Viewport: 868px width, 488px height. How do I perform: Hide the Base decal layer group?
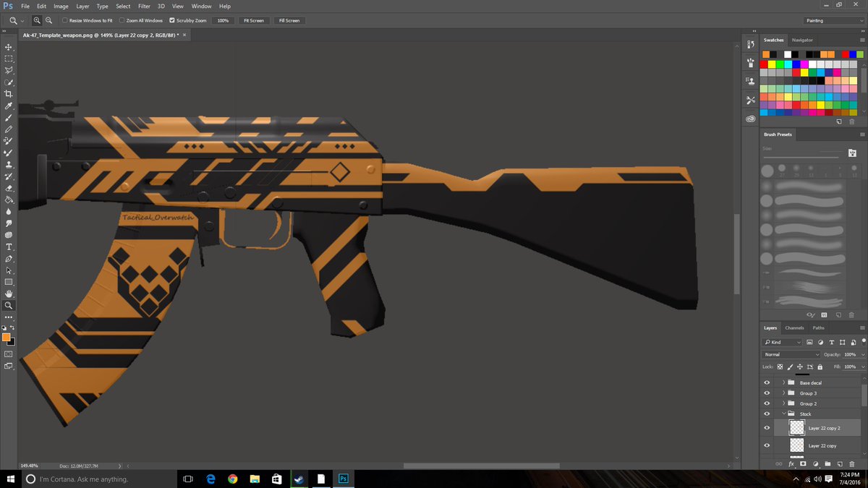[767, 382]
